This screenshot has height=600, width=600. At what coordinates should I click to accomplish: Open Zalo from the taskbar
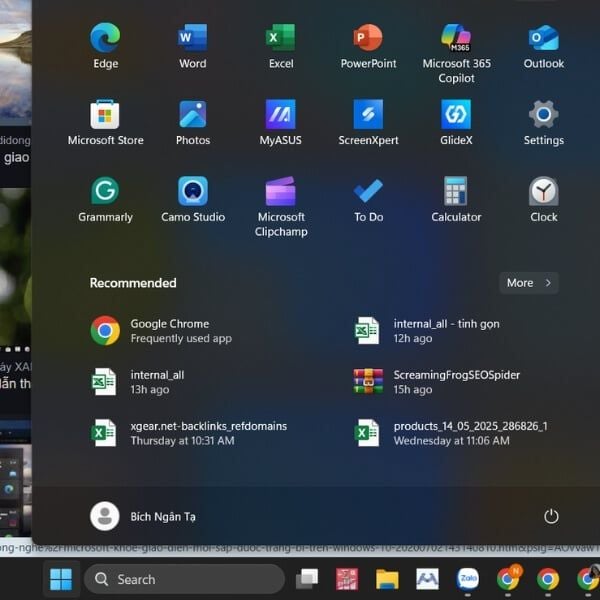tap(468, 579)
